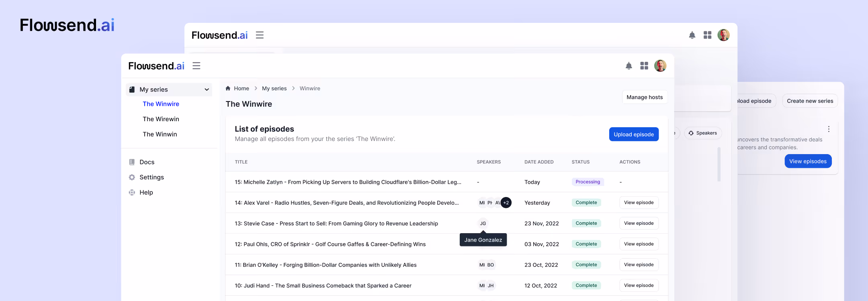
Task: Click the Docs icon in sidebar
Action: point(132,162)
